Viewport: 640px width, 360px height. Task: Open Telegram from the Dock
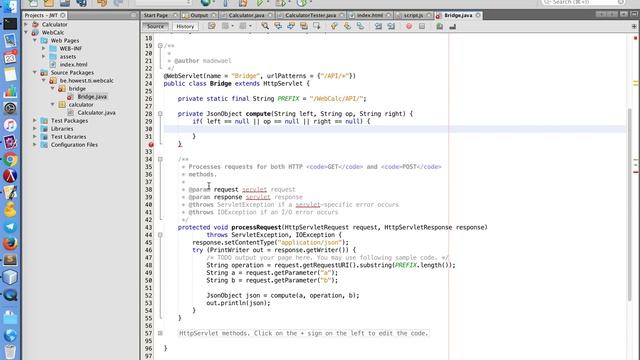tap(10, 227)
